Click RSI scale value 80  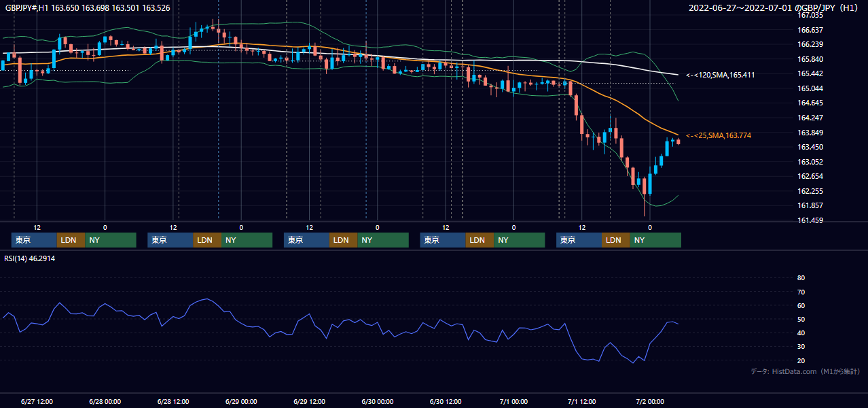[x=801, y=278]
